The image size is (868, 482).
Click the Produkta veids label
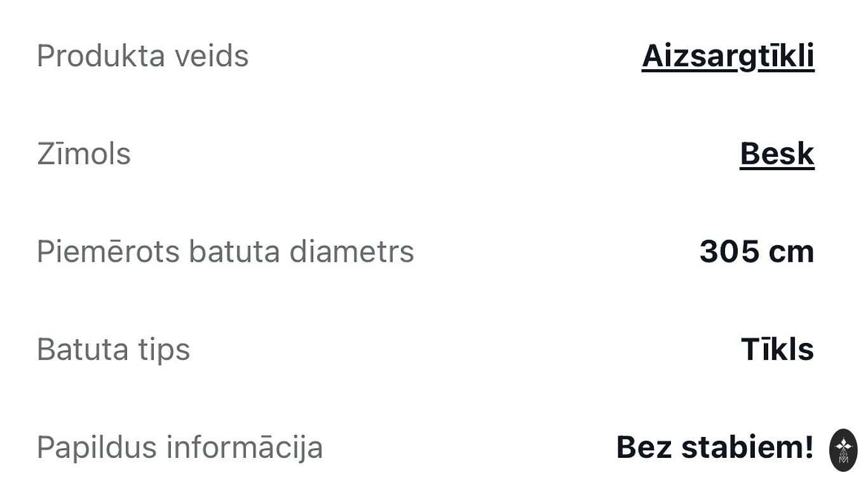(x=142, y=56)
